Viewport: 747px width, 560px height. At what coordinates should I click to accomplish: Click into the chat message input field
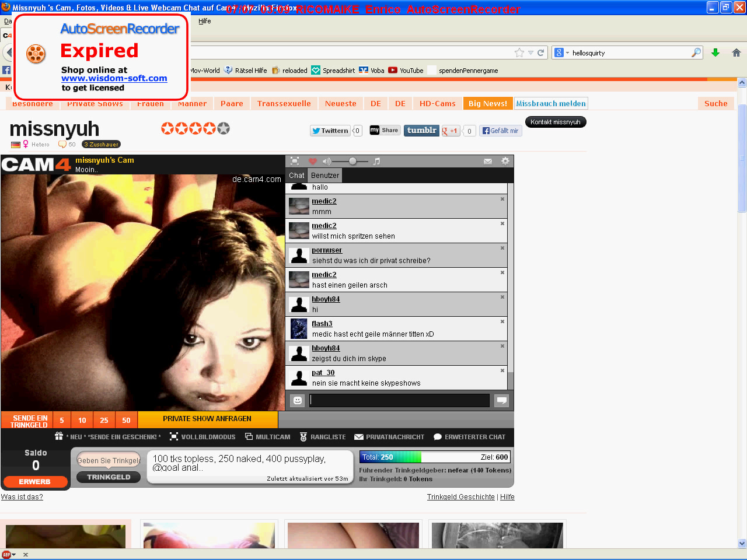point(400,400)
